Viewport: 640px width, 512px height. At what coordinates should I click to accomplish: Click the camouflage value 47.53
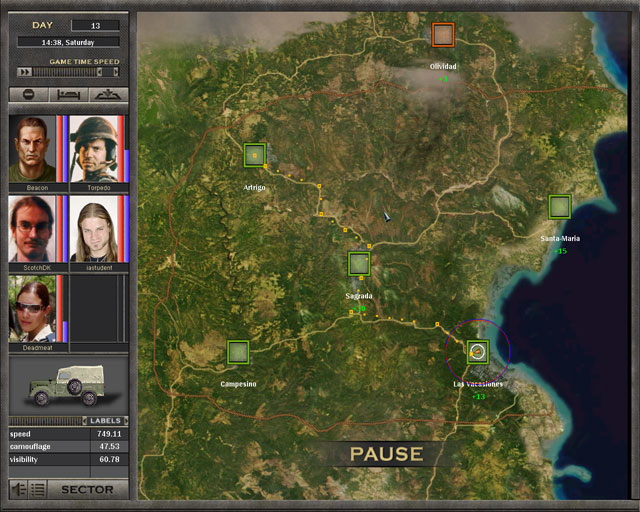[x=109, y=446]
